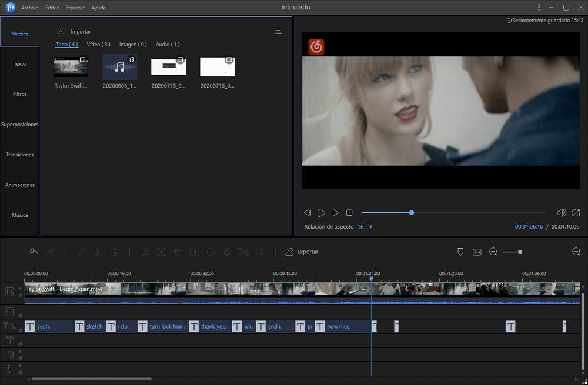588x385 pixels.
Task: Open the Filtros tab
Action: pos(20,94)
